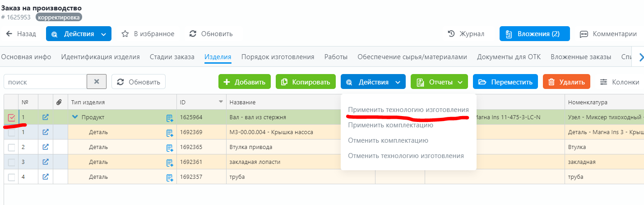
Task: Open the Журнал history icon
Action: pyautogui.click(x=451, y=34)
